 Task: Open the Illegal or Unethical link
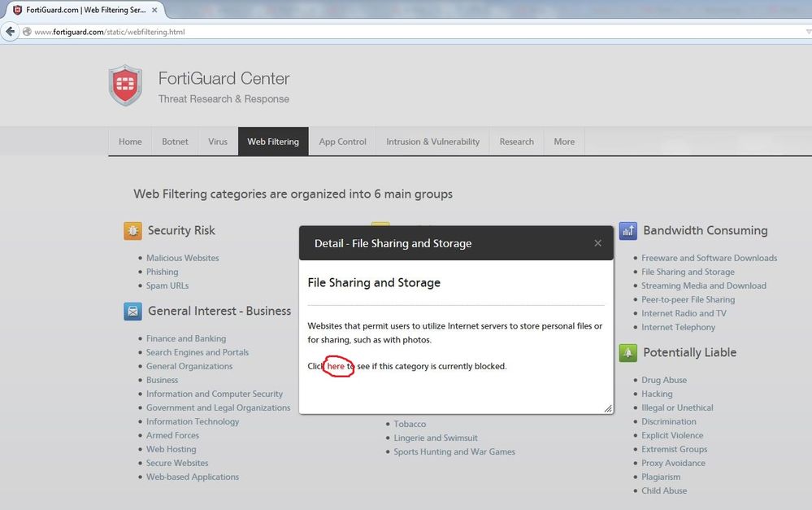(x=677, y=408)
